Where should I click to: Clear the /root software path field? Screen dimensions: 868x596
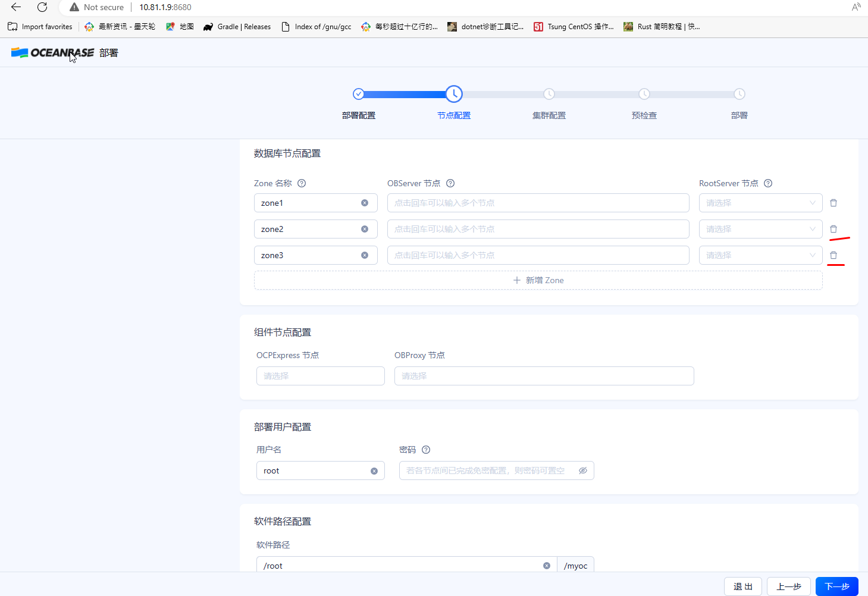coord(547,566)
